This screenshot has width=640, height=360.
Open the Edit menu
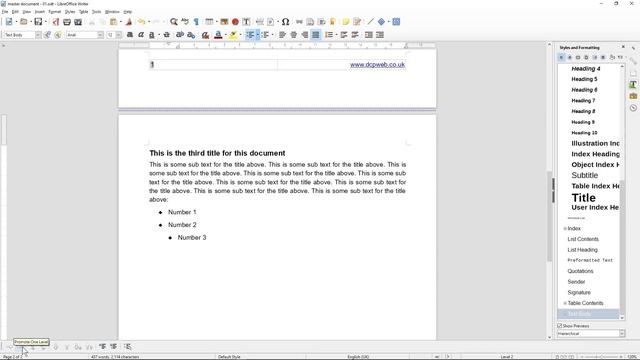coord(15,12)
